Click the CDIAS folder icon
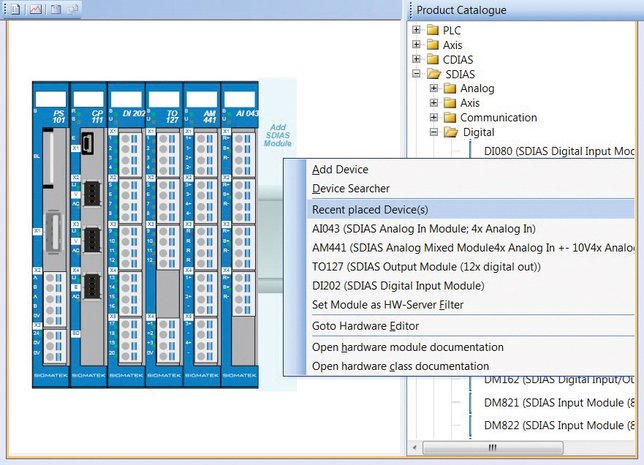 (433, 59)
